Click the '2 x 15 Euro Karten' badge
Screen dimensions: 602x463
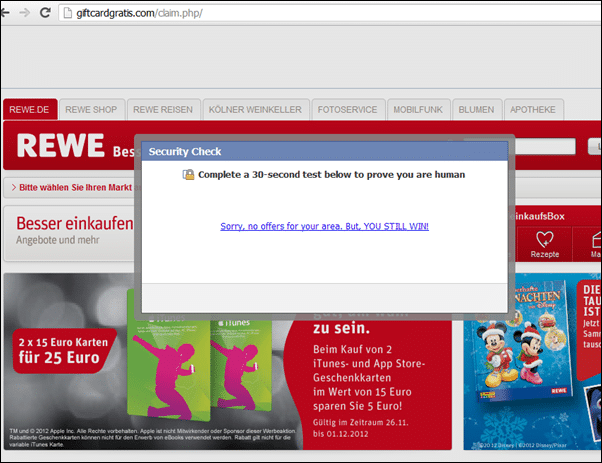pyautogui.click(x=64, y=351)
